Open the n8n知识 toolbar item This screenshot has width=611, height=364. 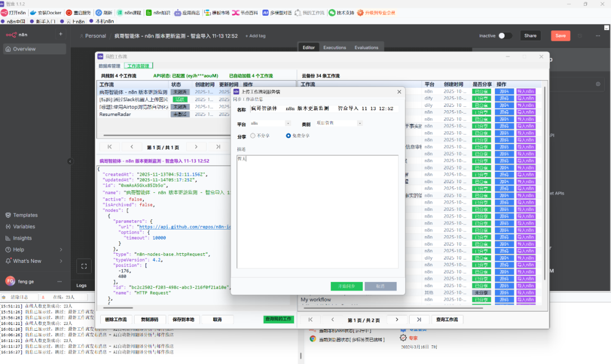pos(158,13)
